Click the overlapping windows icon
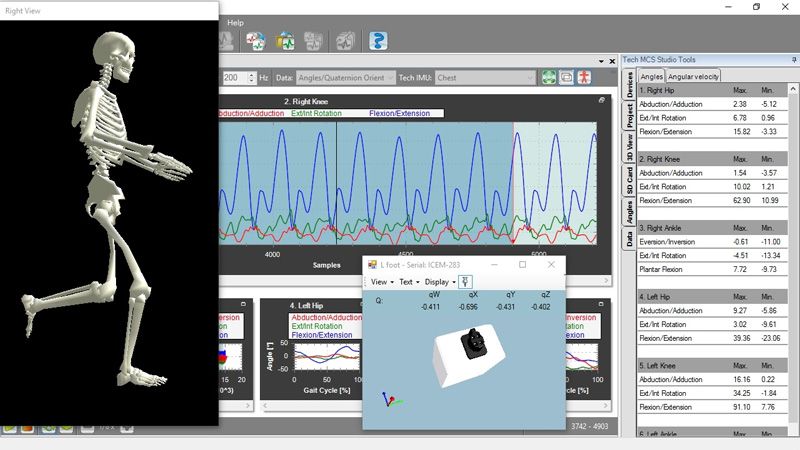Viewport: 800px width, 450px height. click(566, 77)
